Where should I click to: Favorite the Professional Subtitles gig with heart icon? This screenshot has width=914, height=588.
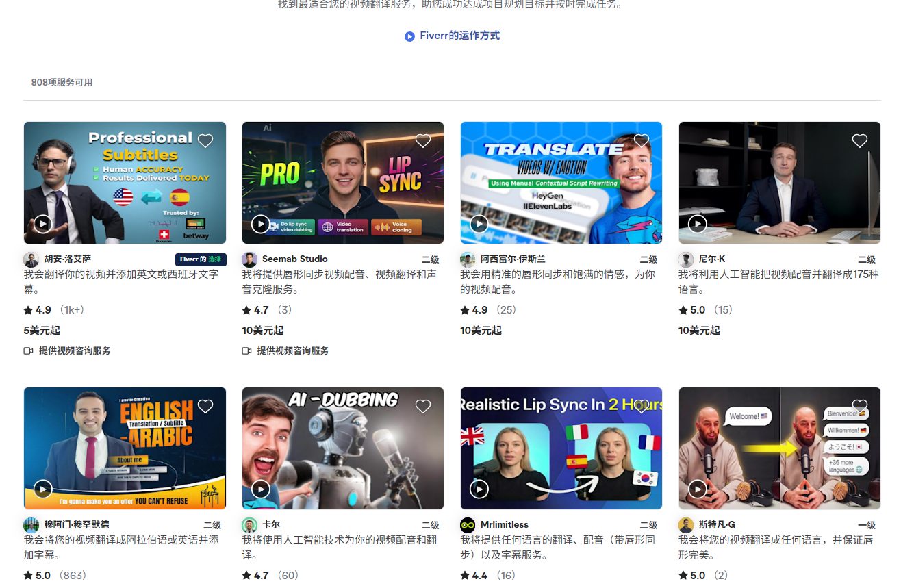pos(205,141)
